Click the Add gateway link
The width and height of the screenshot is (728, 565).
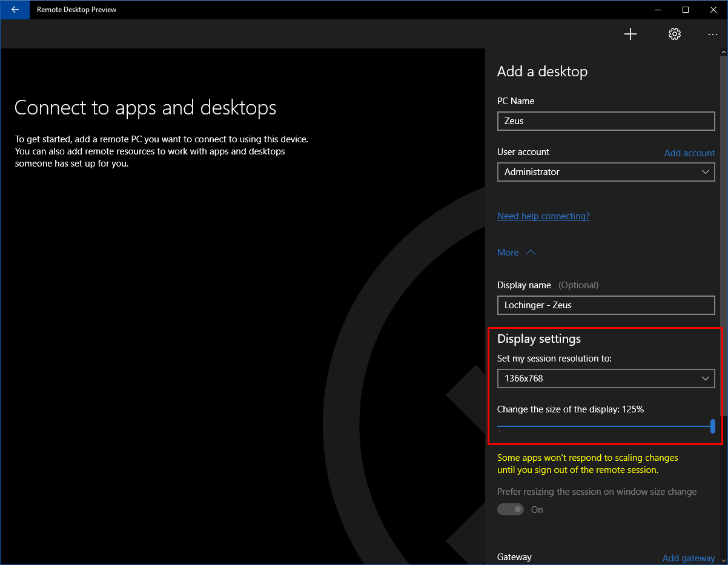[689, 558]
